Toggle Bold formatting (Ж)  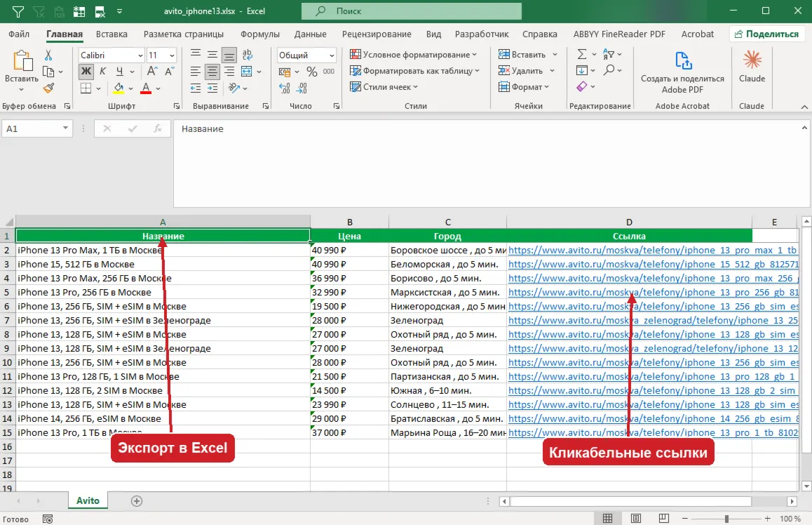86,72
